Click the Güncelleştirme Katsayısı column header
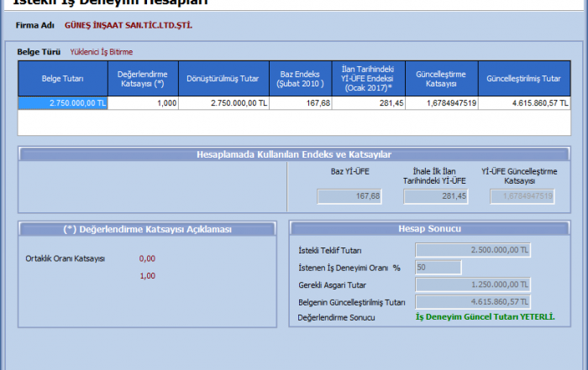The width and height of the screenshot is (588, 370). [x=442, y=79]
